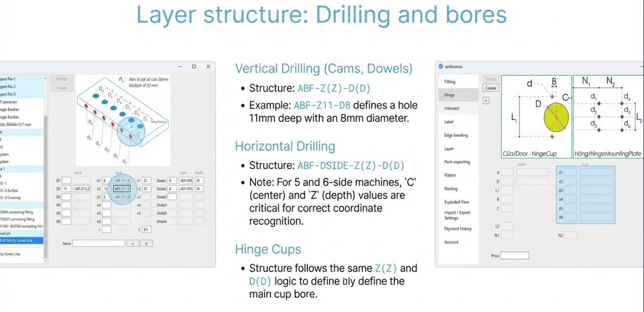Minimize the drilling dialog window
The width and height of the screenshot is (644, 312).
click(x=180, y=66)
